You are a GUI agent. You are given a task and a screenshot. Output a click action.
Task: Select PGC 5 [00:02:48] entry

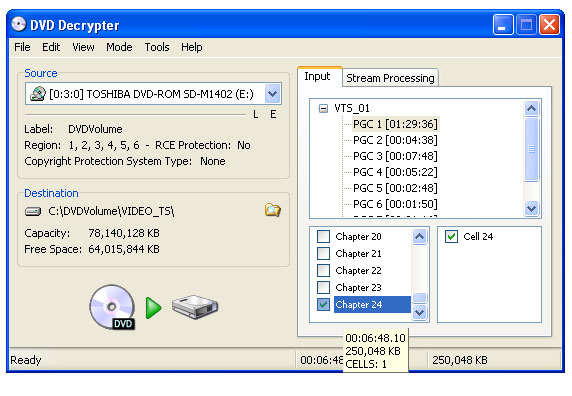(395, 188)
